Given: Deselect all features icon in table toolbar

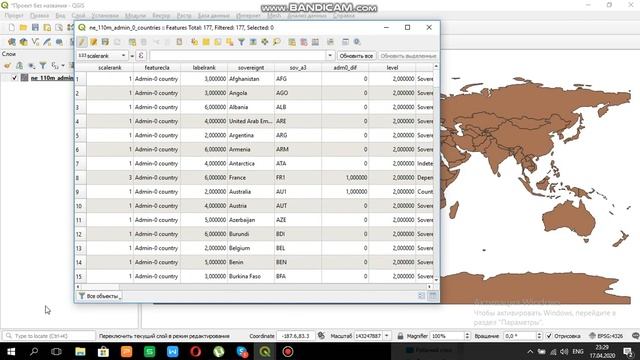Looking at the screenshot, I should pyautogui.click(x=229, y=42).
